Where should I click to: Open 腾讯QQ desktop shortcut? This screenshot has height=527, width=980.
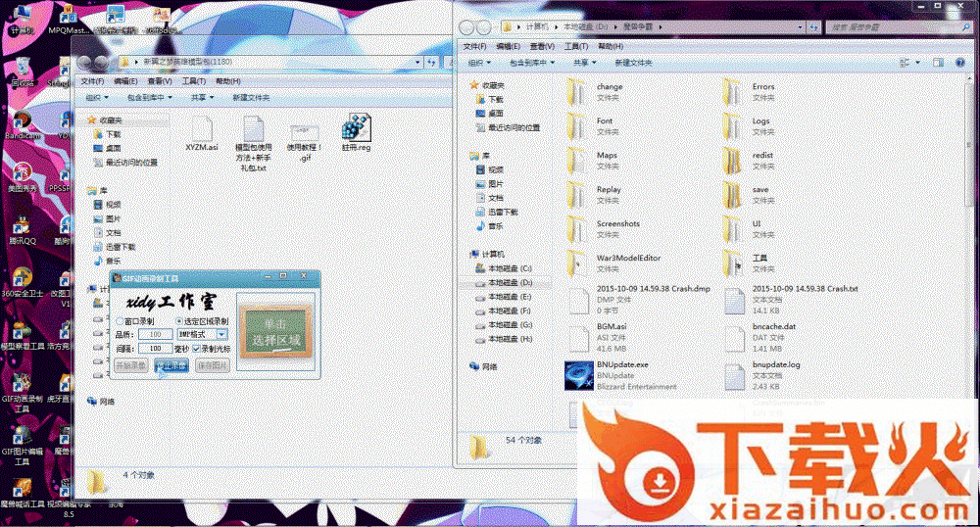[x=23, y=229]
